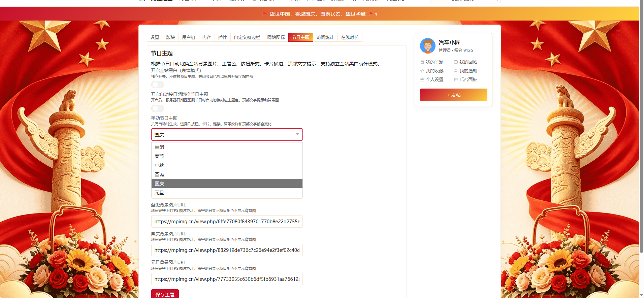Click the 盛世中国 banner text
The width and height of the screenshot is (644, 298).
(318, 14)
